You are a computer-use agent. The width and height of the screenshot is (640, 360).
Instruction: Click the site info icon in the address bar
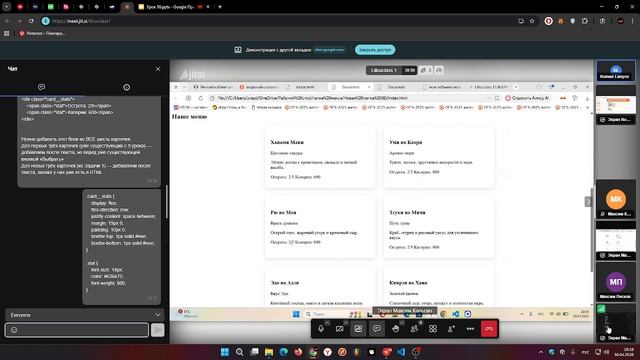click(x=45, y=21)
